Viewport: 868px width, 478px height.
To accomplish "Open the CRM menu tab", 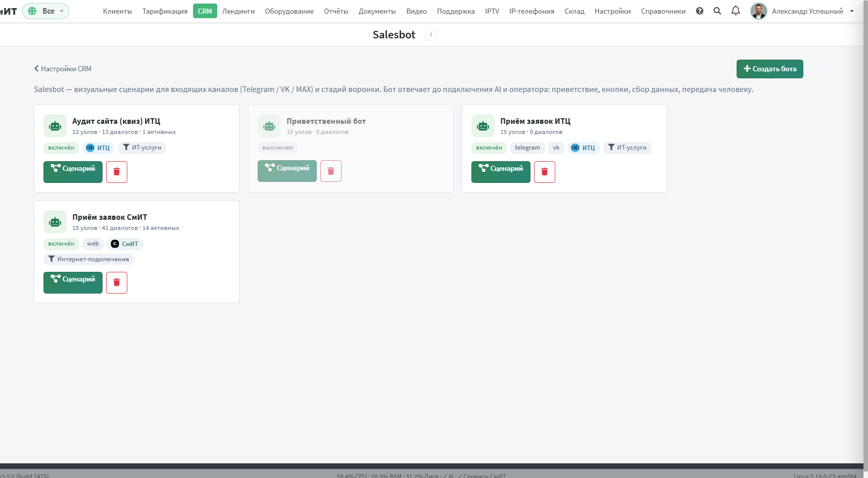I will (205, 11).
